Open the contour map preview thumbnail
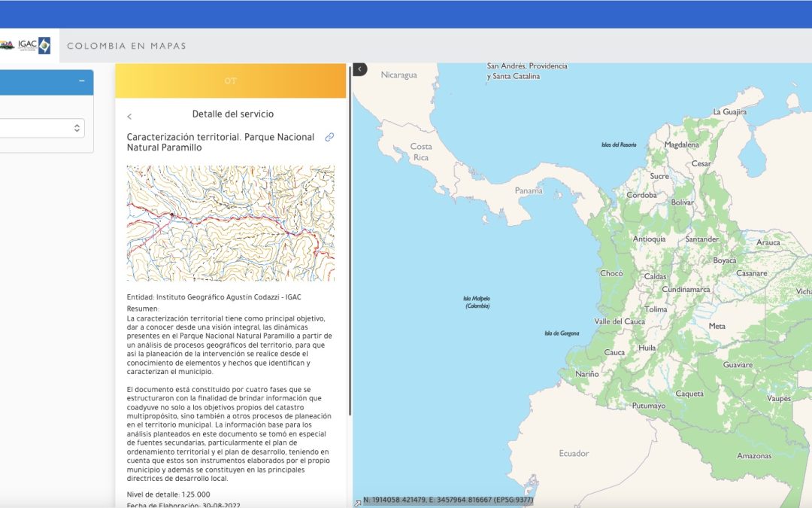The image size is (812, 508). pyautogui.click(x=231, y=224)
